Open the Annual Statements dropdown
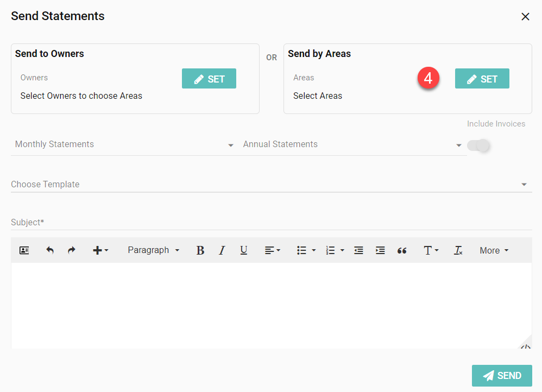 (352, 144)
